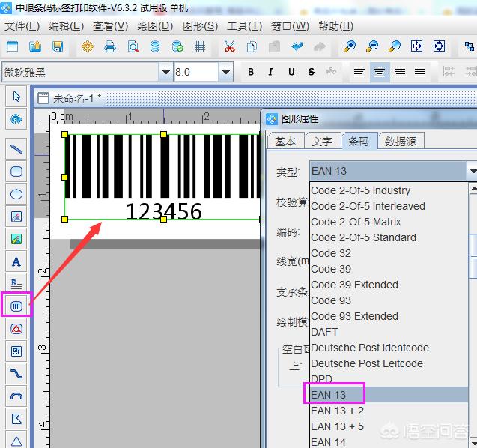Click the Print icon

click(x=110, y=46)
